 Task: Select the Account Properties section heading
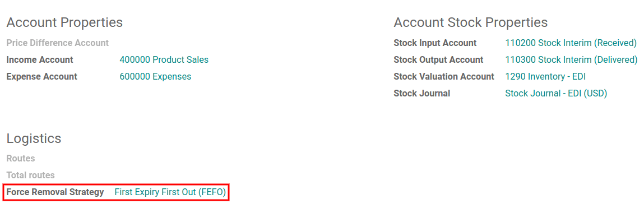click(x=64, y=22)
